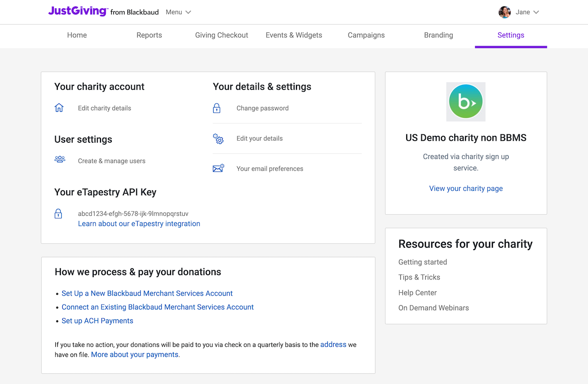The height and width of the screenshot is (384, 588).
Task: Click the US Demo charity logo thumbnail
Action: (466, 102)
